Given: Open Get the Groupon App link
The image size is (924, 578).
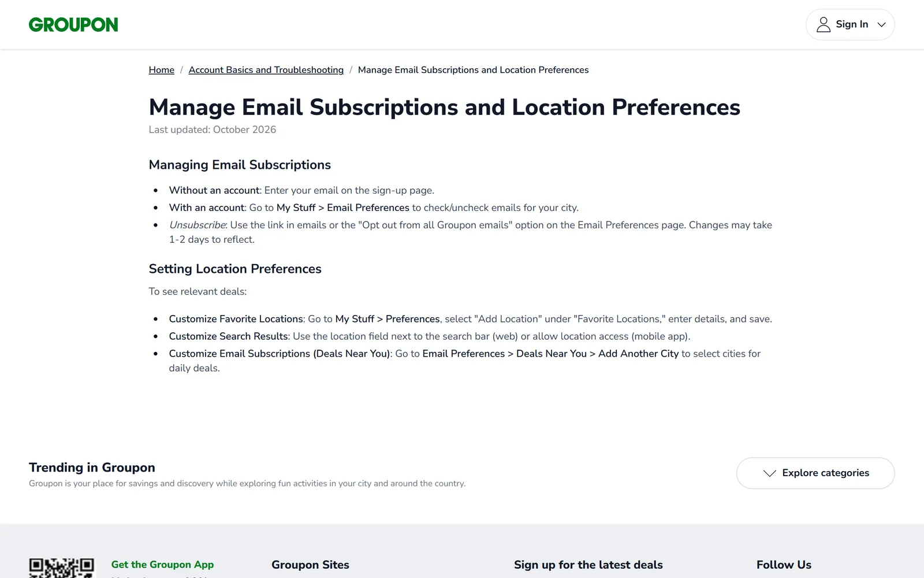Looking at the screenshot, I should tap(162, 565).
